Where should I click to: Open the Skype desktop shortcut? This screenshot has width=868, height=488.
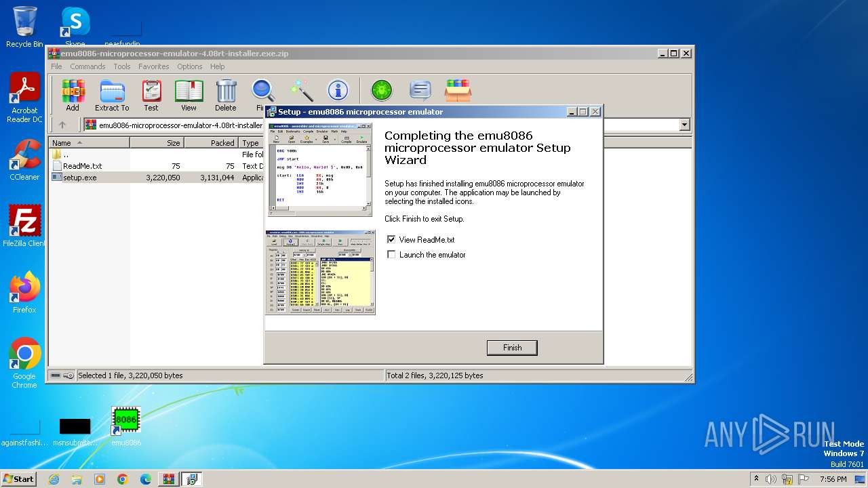75,27
